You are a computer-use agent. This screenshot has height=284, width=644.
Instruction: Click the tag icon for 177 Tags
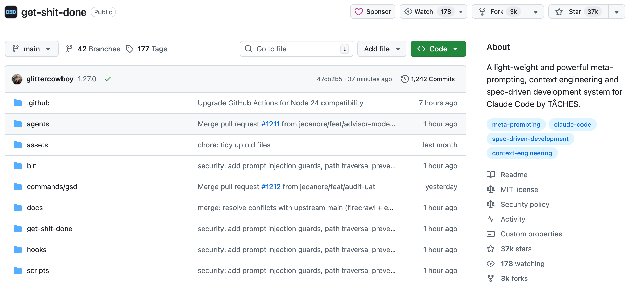130,49
